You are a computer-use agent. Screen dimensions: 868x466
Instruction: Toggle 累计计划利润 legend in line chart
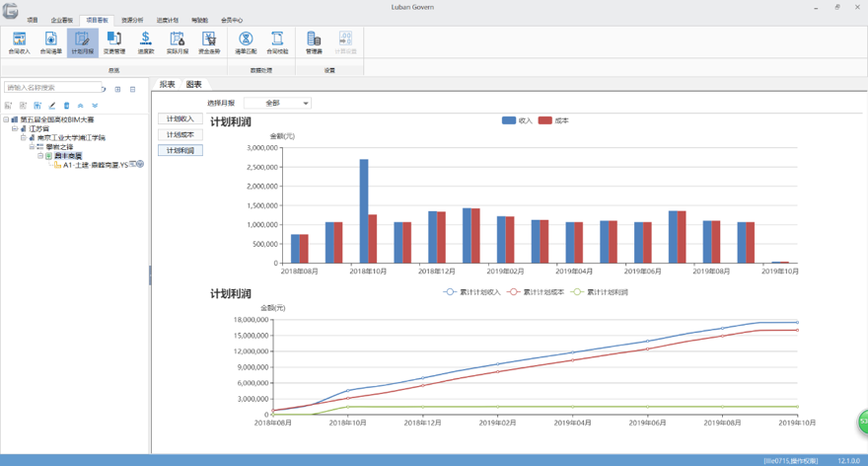[599, 292]
